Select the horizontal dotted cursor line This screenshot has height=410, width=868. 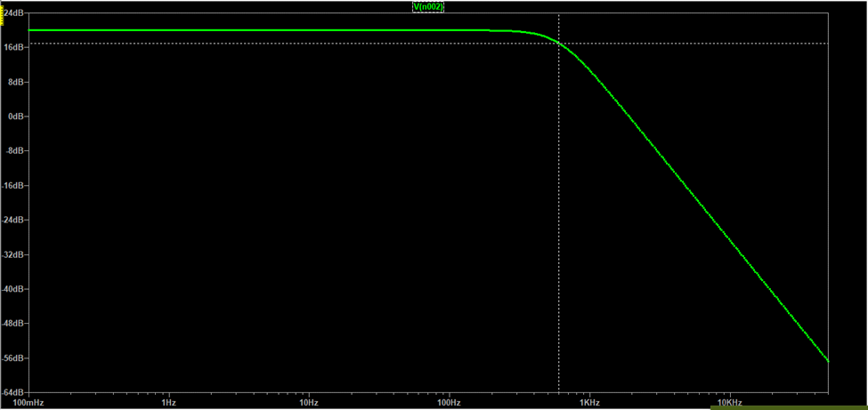[267, 43]
